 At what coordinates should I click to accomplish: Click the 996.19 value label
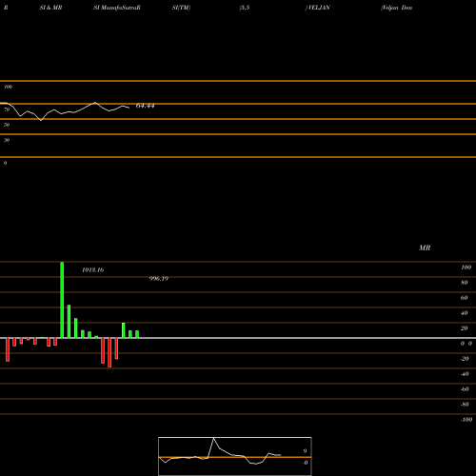[159, 279]
